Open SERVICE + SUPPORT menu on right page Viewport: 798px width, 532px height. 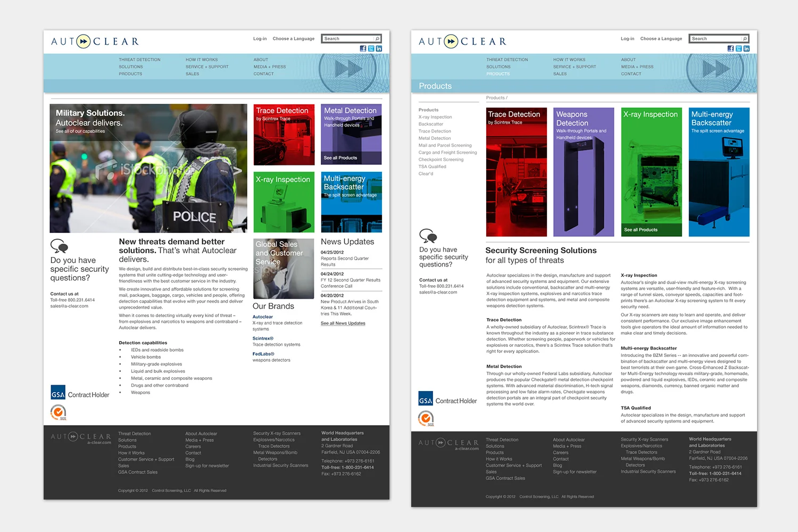tap(575, 67)
